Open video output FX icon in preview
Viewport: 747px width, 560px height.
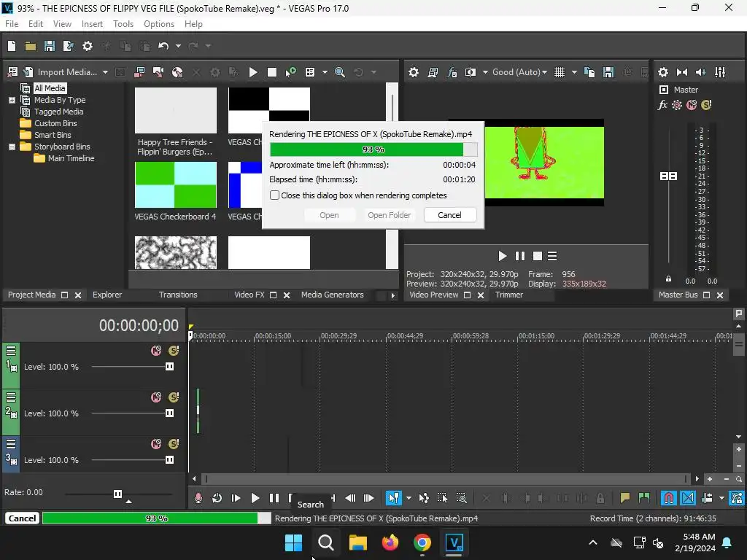coord(452,72)
